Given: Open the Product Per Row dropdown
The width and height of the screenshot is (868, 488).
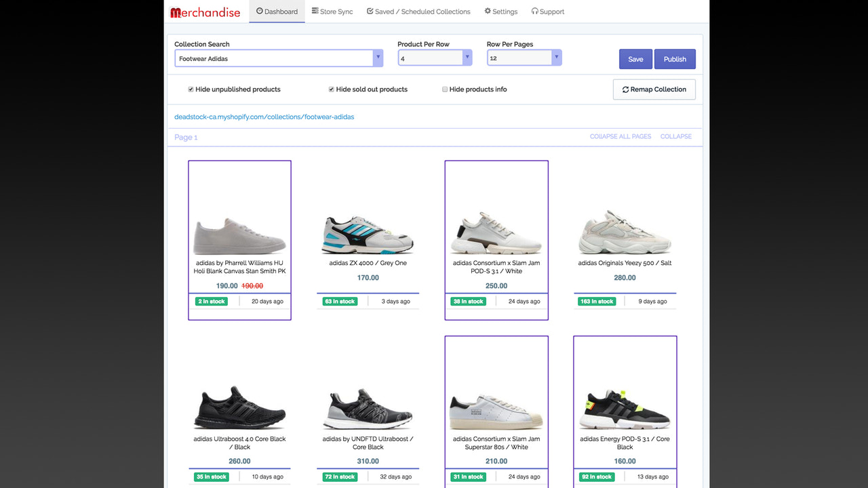Looking at the screenshot, I should pos(467,58).
